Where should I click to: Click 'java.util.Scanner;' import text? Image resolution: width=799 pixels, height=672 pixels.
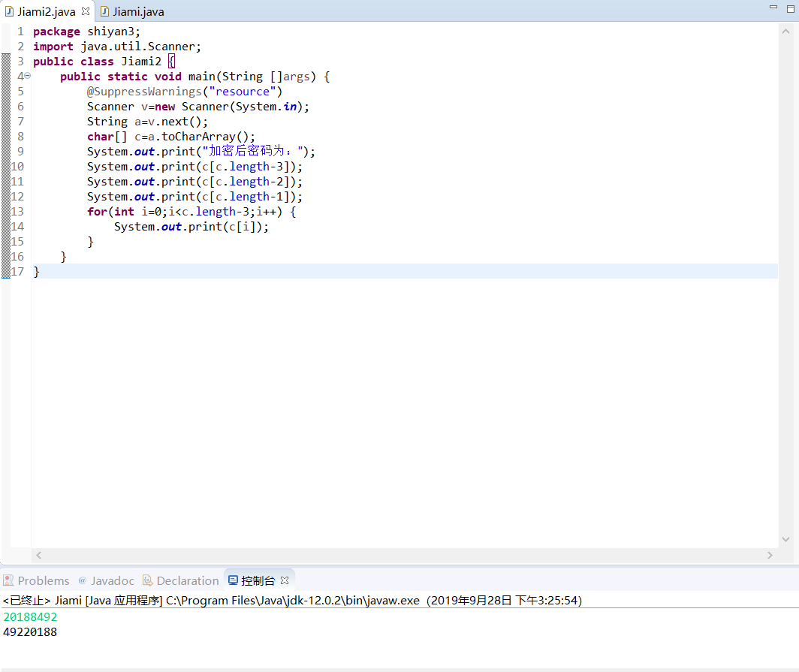pyautogui.click(x=141, y=47)
